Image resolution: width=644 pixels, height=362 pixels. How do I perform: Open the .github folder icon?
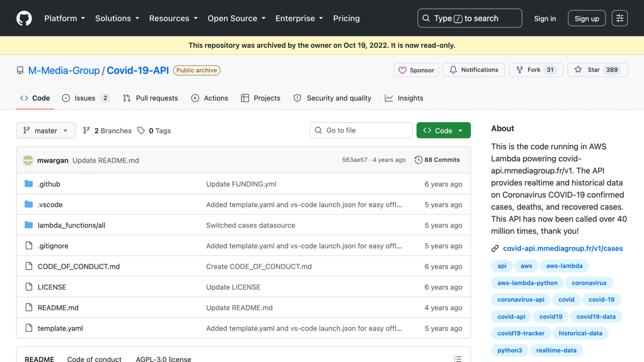click(29, 184)
